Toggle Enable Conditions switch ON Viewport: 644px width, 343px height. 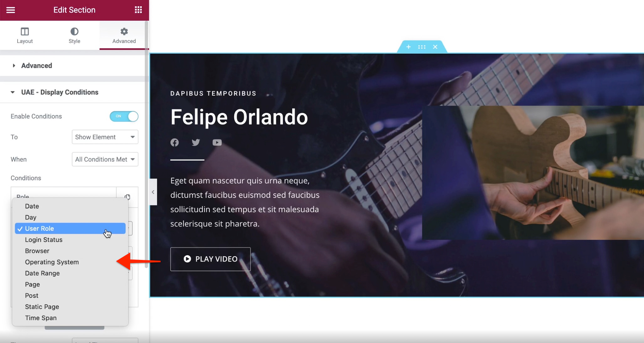point(124,116)
